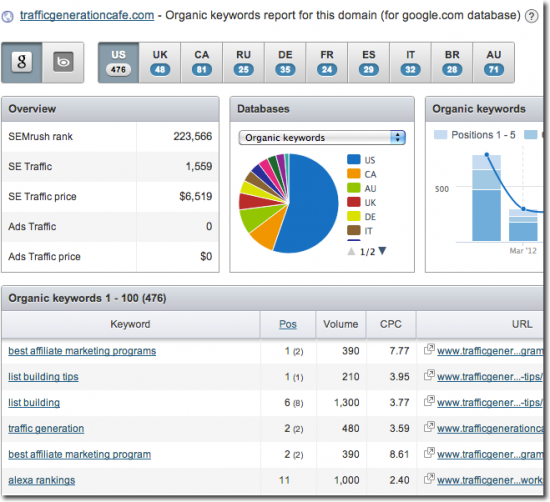Click the SE Traffic price value $6,519
This screenshot has height=502, width=550.
(196, 196)
